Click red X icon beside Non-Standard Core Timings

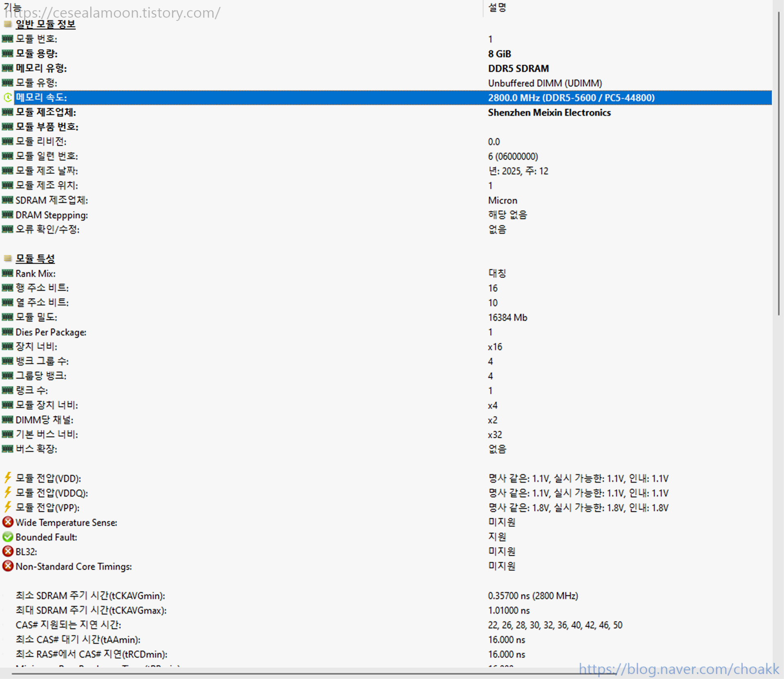coord(7,566)
